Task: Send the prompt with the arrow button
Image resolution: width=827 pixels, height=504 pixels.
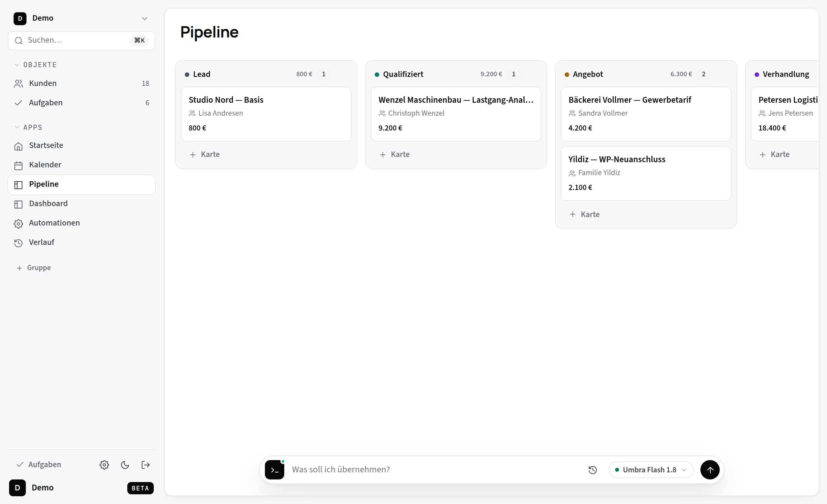Action: pyautogui.click(x=710, y=470)
